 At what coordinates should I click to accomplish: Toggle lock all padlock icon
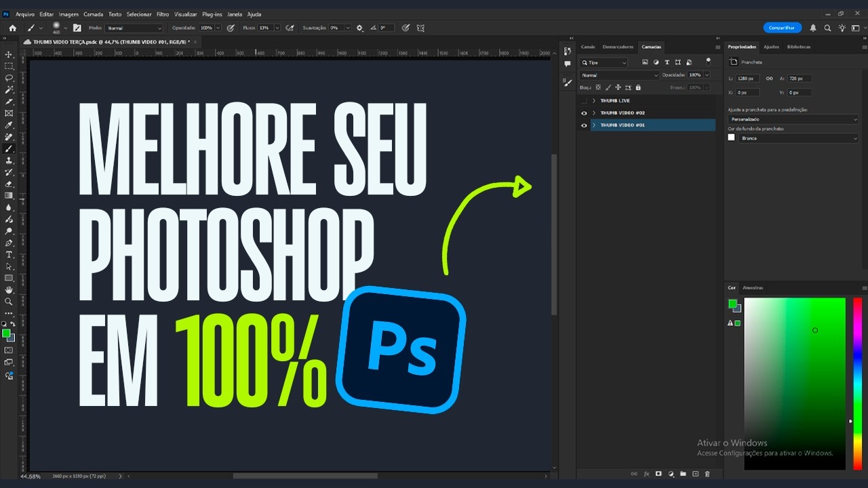(638, 87)
